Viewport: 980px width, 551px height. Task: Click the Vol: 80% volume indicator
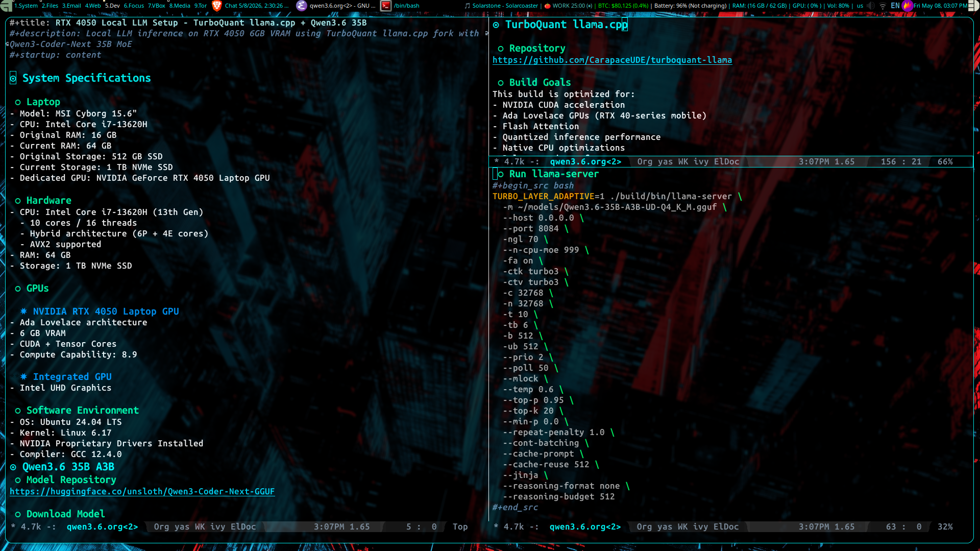click(x=838, y=6)
